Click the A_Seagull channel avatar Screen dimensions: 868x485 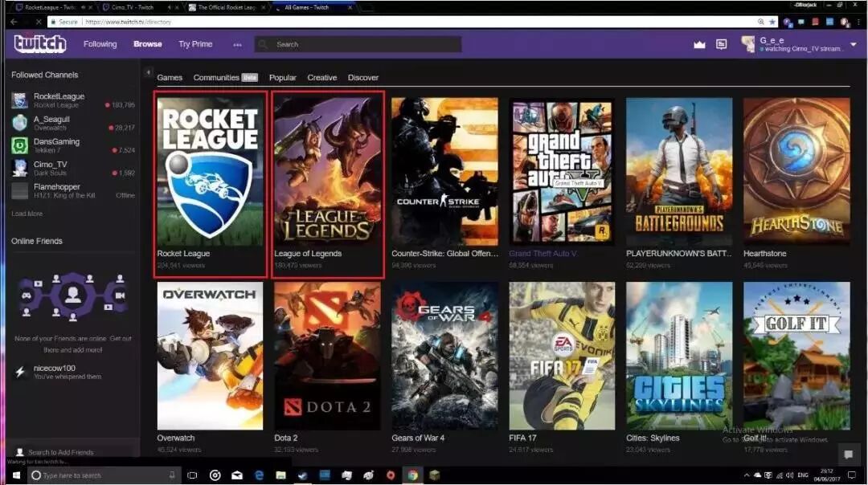click(x=20, y=123)
